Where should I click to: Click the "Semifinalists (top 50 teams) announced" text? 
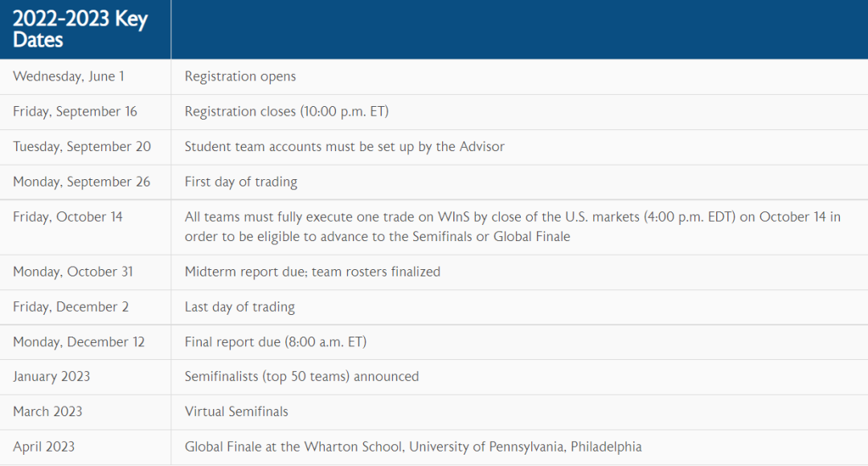(301, 376)
